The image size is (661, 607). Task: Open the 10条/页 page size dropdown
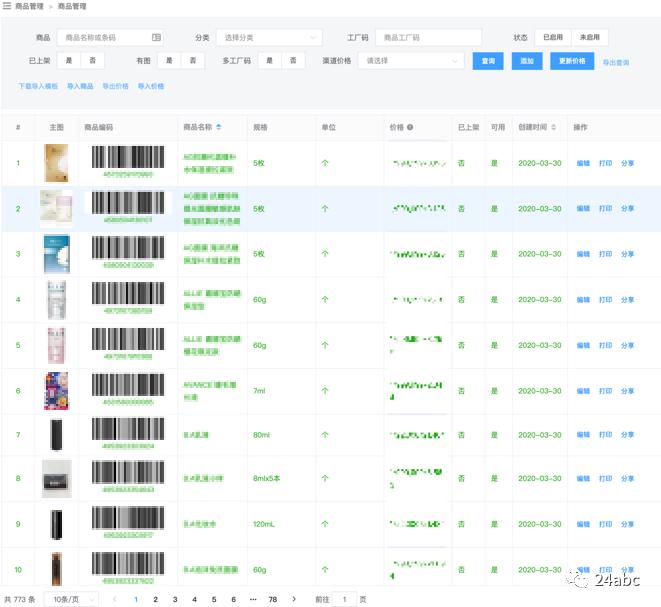pyautogui.click(x=74, y=599)
